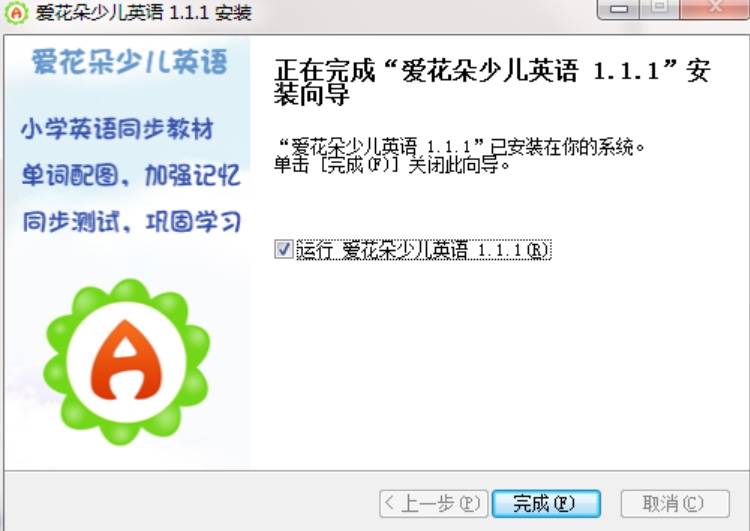Click the 单击[完成(F)]关闭此向导 instruction line

[x=392, y=166]
